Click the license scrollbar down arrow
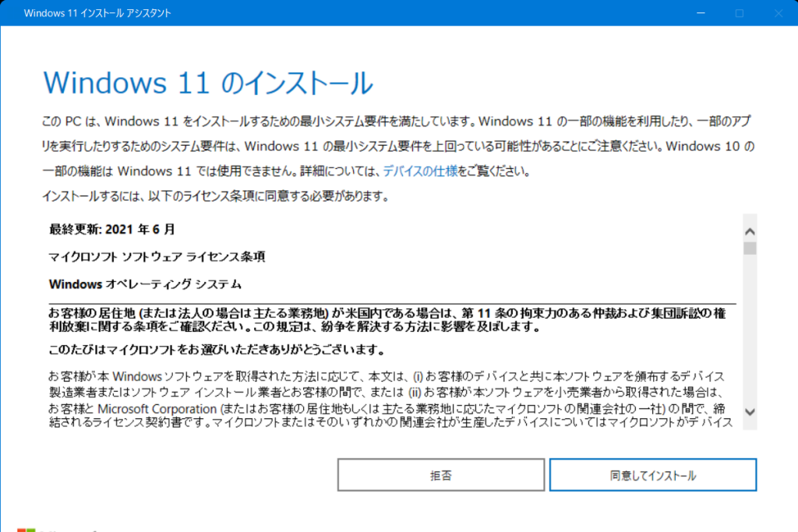 (750, 412)
